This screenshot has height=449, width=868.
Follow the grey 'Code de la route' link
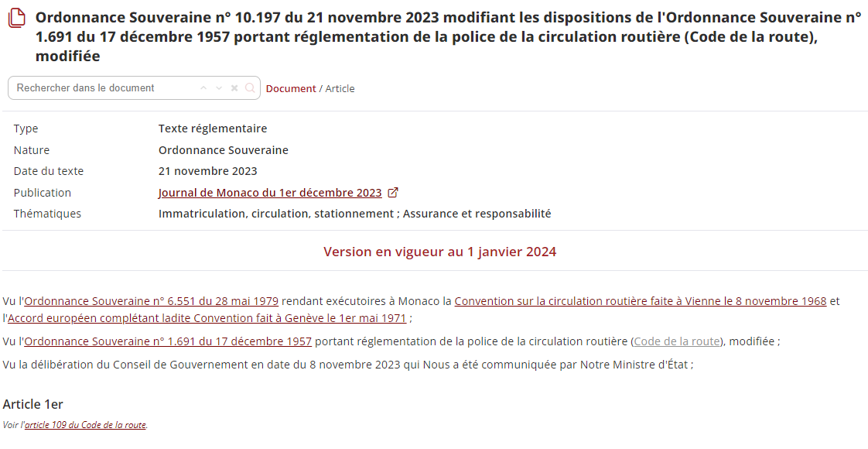point(676,341)
